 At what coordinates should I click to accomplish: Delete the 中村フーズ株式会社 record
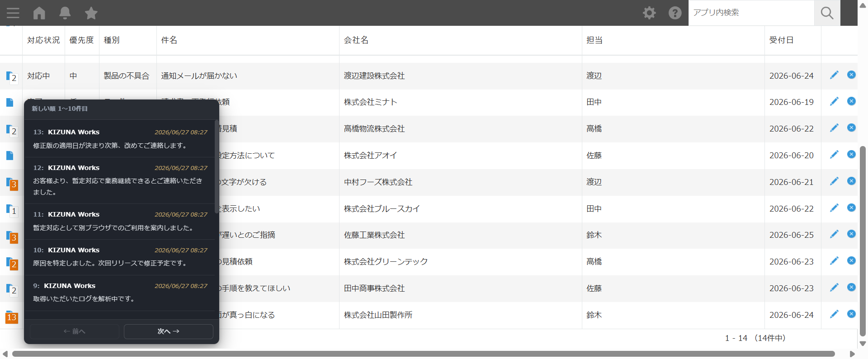pos(851,181)
